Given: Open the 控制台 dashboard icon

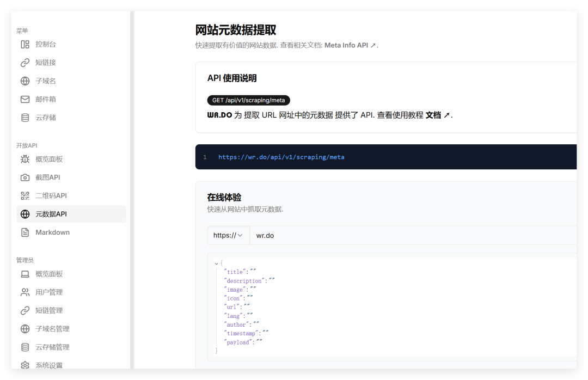Looking at the screenshot, I should pyautogui.click(x=25, y=44).
